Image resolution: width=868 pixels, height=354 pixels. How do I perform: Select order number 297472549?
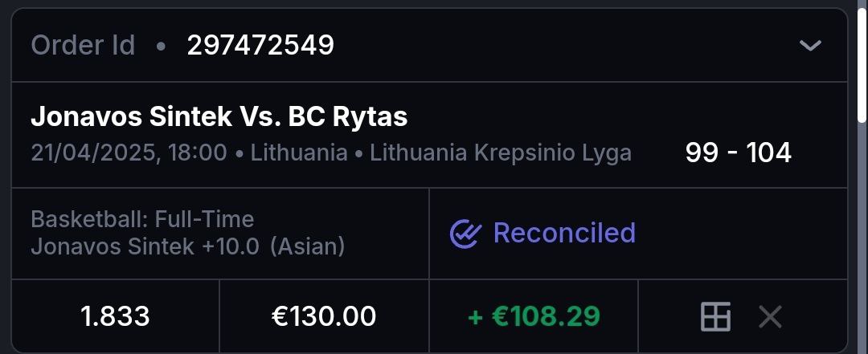[260, 46]
